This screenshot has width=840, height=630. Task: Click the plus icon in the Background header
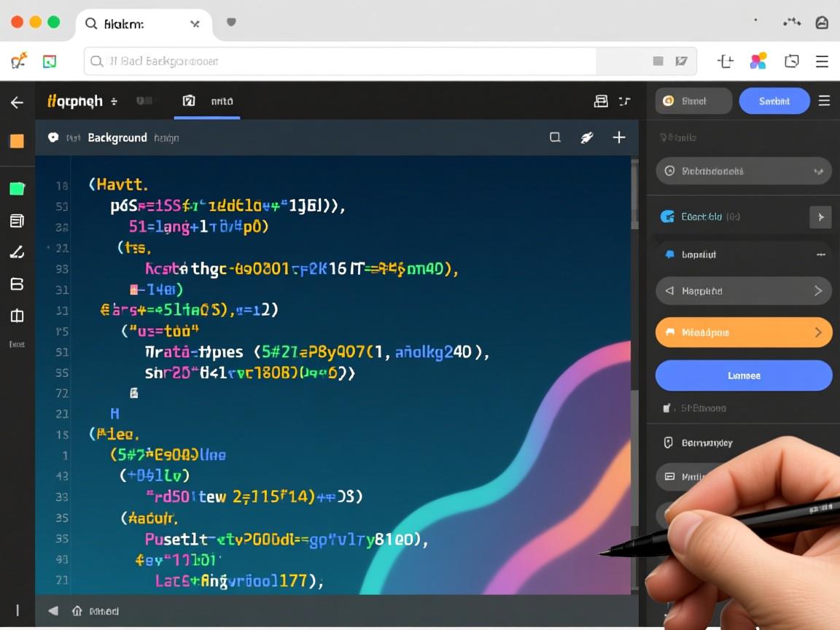[619, 137]
